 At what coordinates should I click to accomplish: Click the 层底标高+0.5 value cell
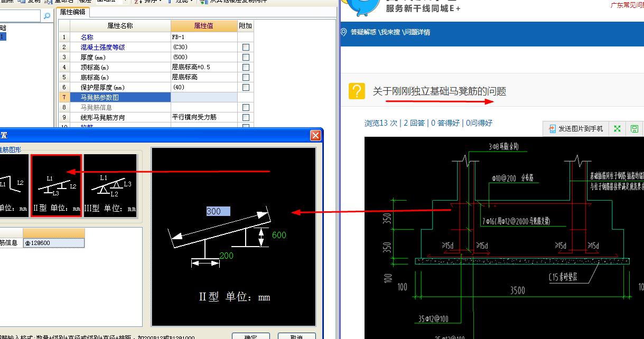(x=204, y=68)
